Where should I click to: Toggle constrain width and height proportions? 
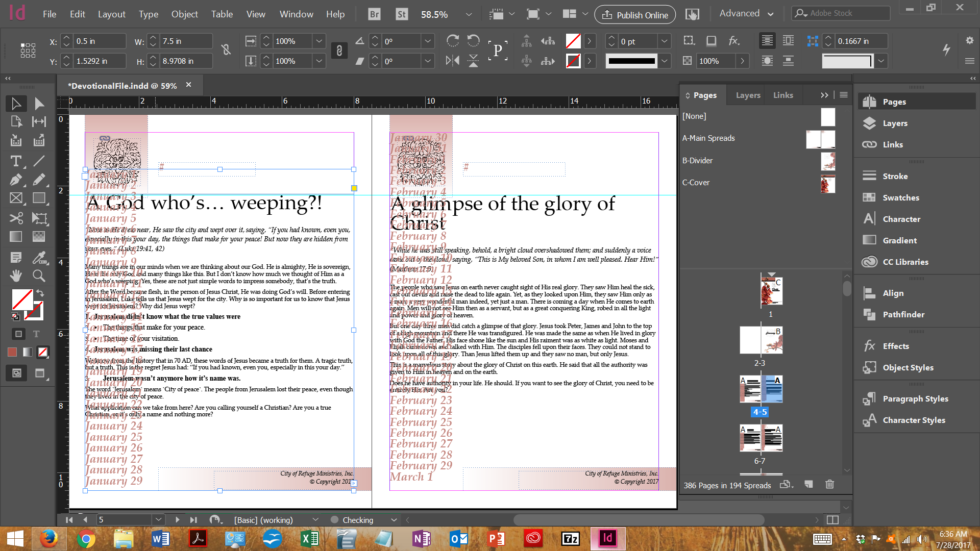click(x=226, y=49)
